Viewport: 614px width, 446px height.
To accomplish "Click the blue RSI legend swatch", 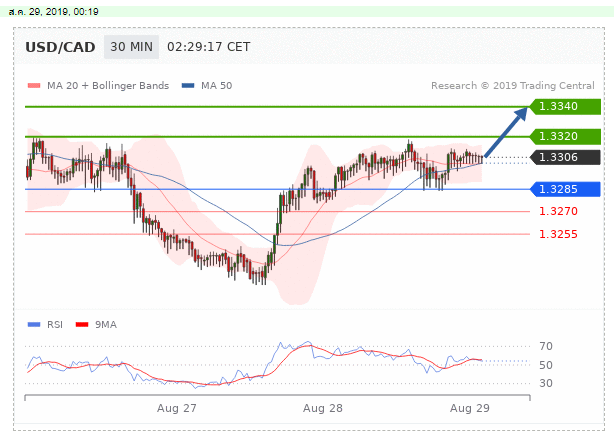I will click(x=34, y=325).
